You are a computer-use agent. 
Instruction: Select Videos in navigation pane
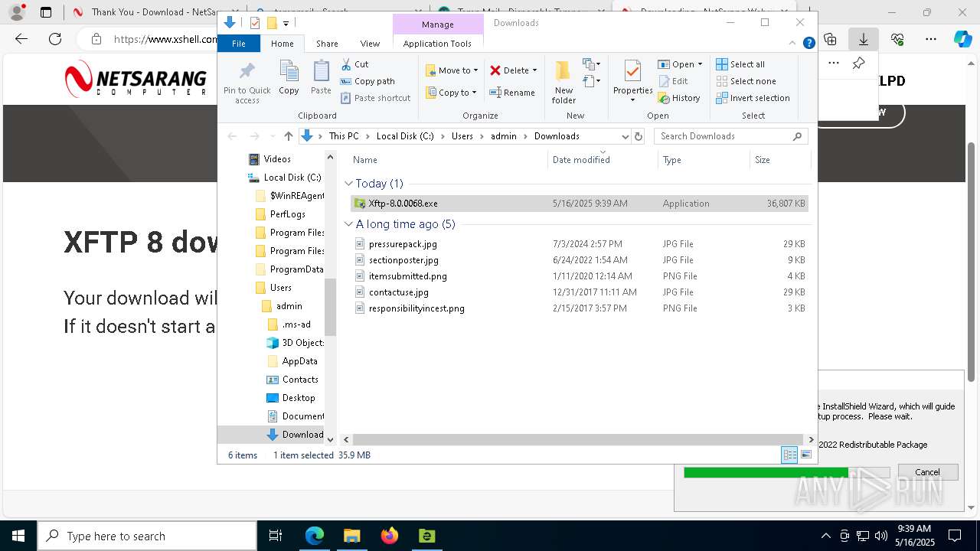coord(270,159)
